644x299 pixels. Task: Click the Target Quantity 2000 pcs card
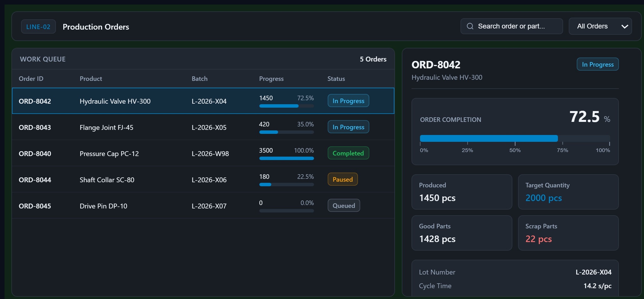[x=568, y=192]
